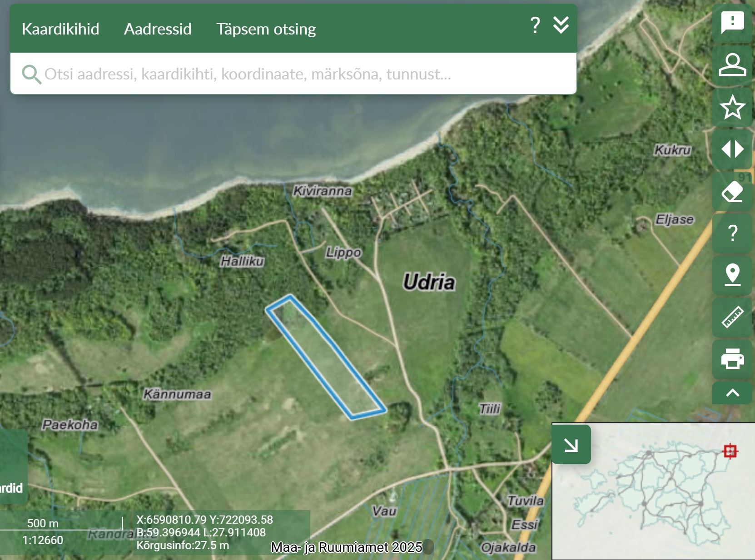Minimize the overview map with arrow button
Screen dimensions: 755x560
(x=571, y=445)
